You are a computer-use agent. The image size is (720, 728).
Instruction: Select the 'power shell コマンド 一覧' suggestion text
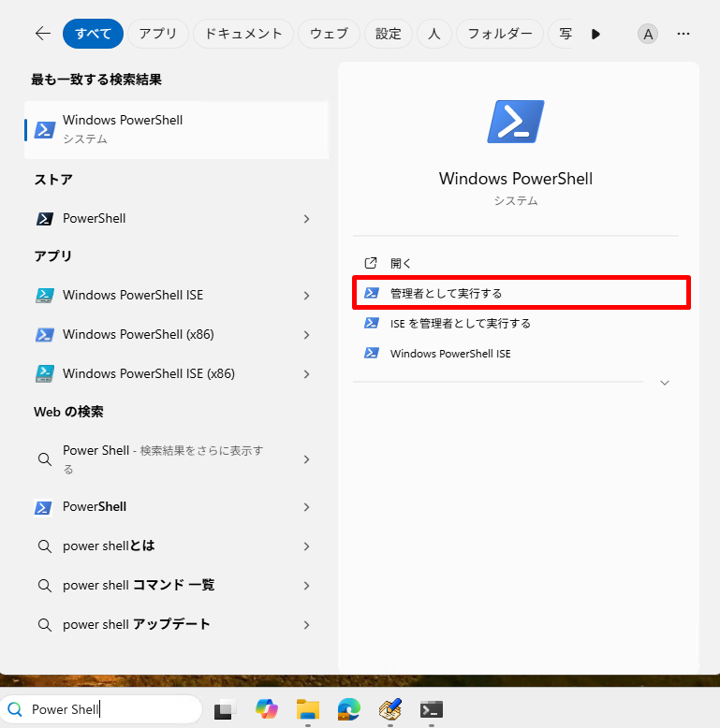tap(139, 585)
